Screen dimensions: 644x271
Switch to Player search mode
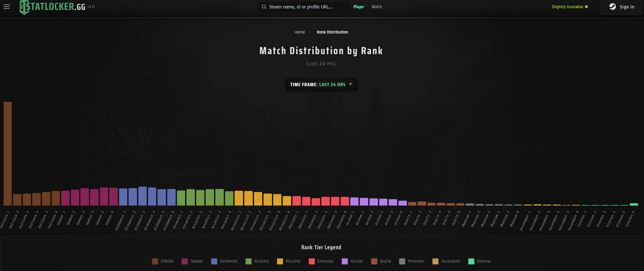coord(359,7)
